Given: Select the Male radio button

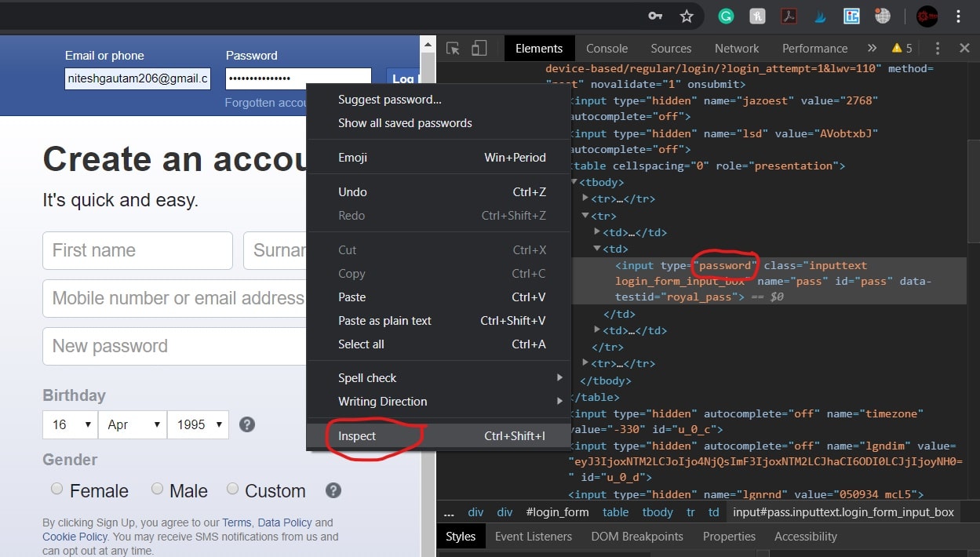Looking at the screenshot, I should point(157,489).
